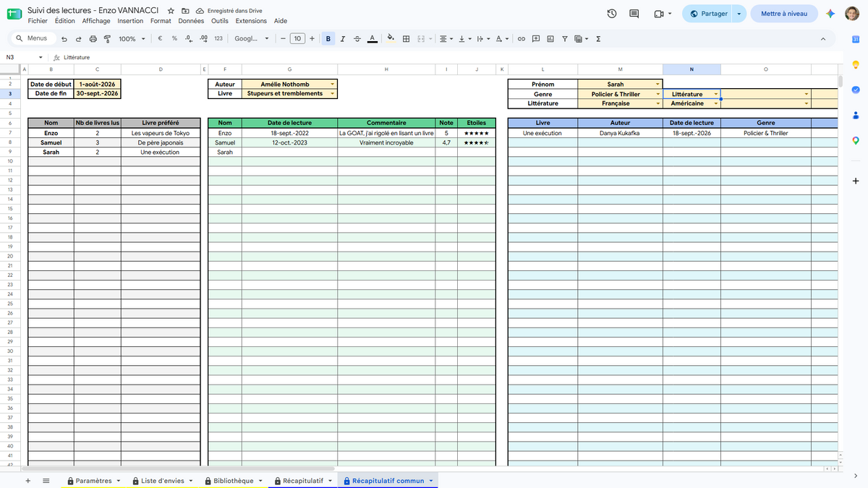The image size is (868, 488).
Task: Open the Données menu
Action: (x=191, y=21)
